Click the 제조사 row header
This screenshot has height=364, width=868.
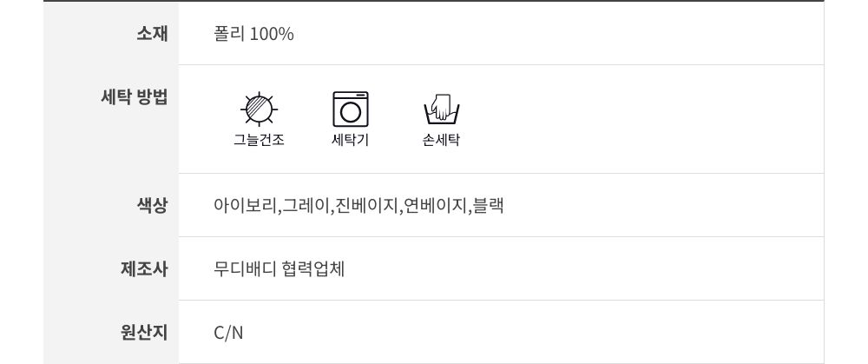[x=144, y=268]
